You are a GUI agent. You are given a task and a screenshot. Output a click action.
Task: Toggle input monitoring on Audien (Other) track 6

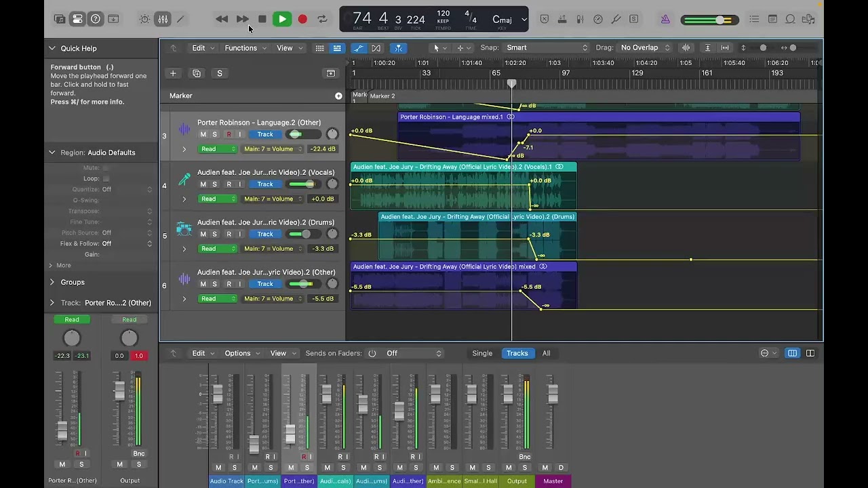coord(239,284)
